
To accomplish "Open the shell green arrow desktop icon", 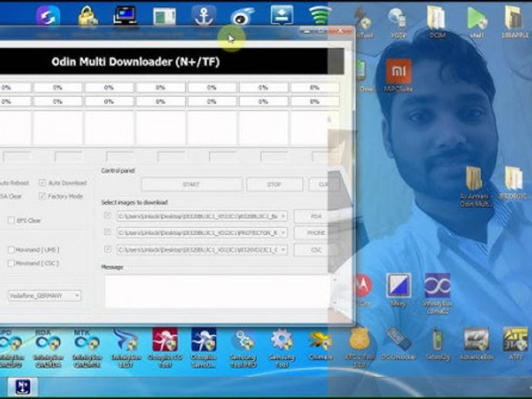I will coord(476,22).
